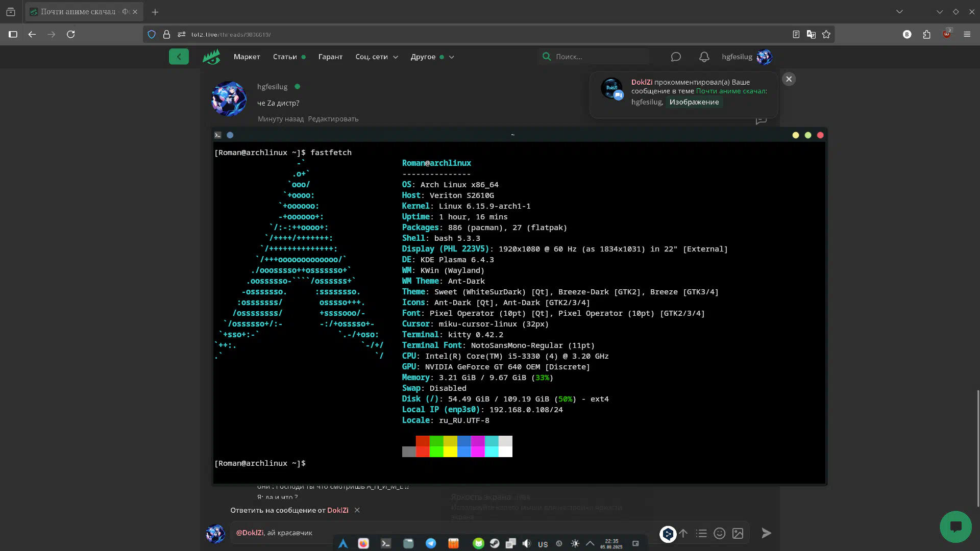This screenshot has height=551, width=980.
Task: Click the volume speaker tray icon
Action: click(x=527, y=544)
